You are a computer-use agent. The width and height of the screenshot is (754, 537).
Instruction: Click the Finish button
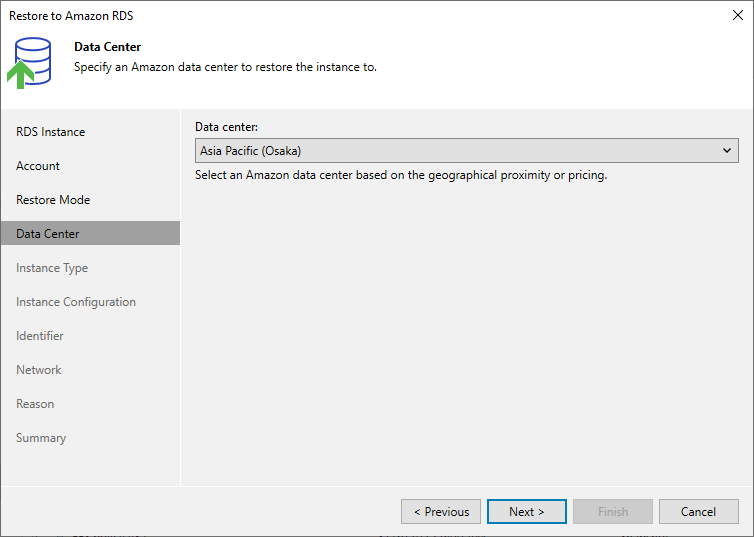613,512
